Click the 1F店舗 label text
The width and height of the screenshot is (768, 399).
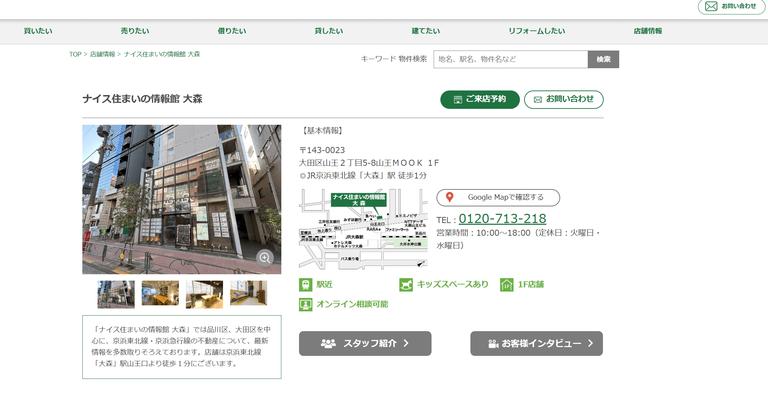(x=531, y=284)
